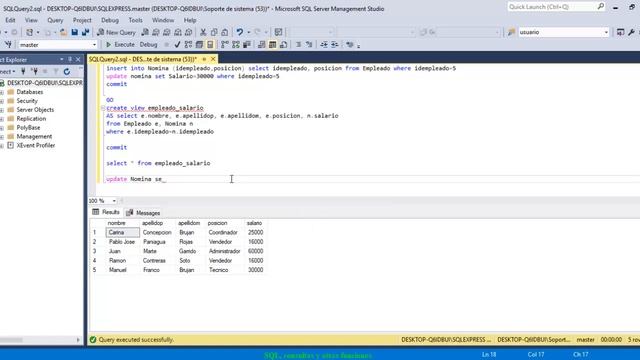Pin the Object Explorer panel
640x360 pixels.
(70, 60)
